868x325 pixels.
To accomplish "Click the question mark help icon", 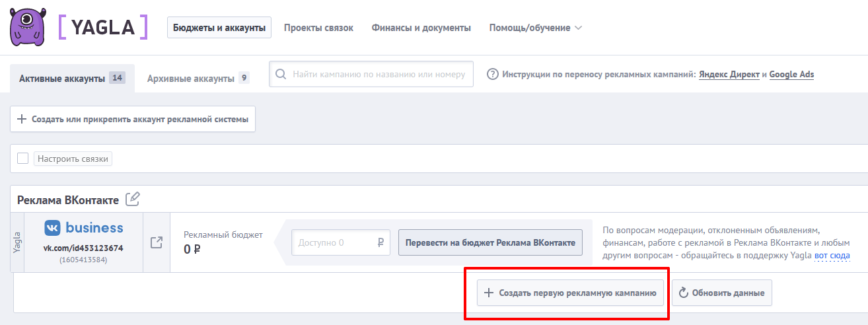I will [x=492, y=74].
